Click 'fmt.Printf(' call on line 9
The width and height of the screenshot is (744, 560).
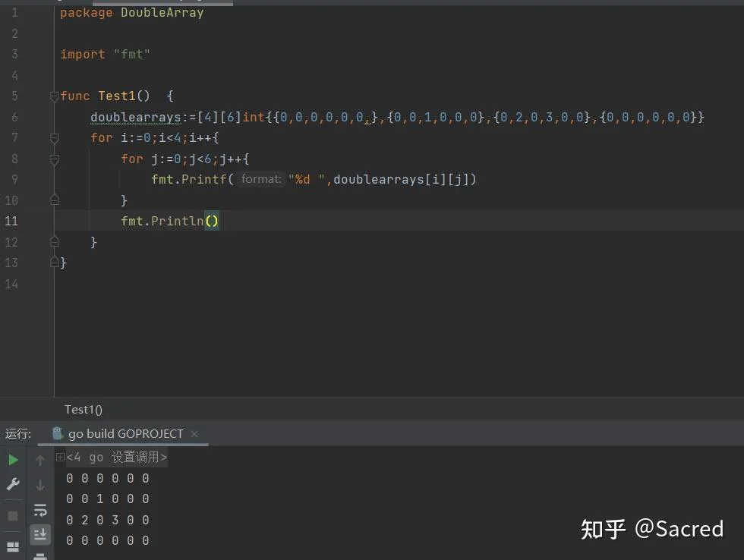pyautogui.click(x=193, y=179)
